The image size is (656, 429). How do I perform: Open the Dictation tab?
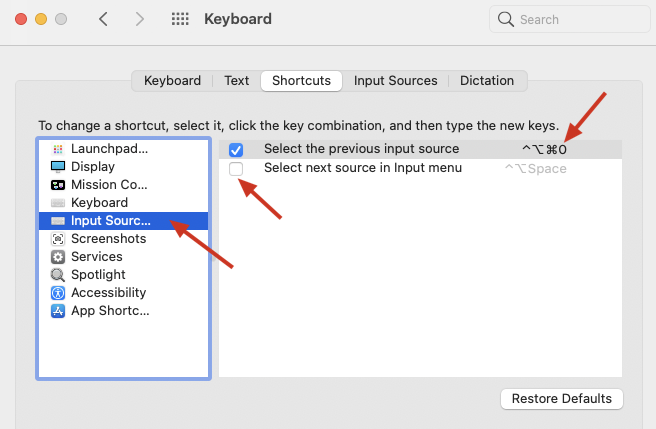[487, 81]
